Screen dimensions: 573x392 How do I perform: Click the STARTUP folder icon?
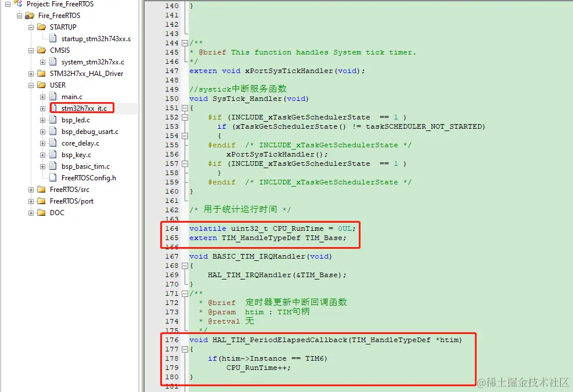click(x=42, y=27)
